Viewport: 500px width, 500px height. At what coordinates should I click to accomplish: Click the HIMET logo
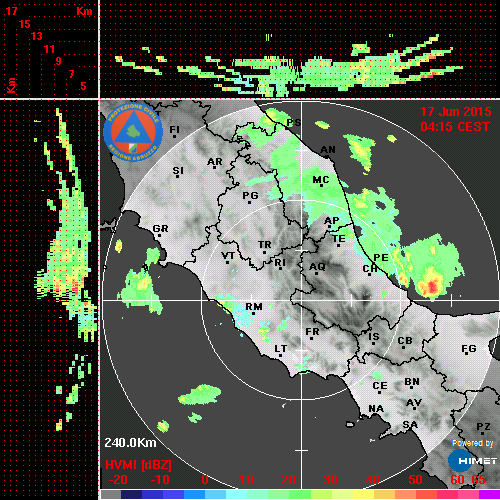click(x=472, y=461)
